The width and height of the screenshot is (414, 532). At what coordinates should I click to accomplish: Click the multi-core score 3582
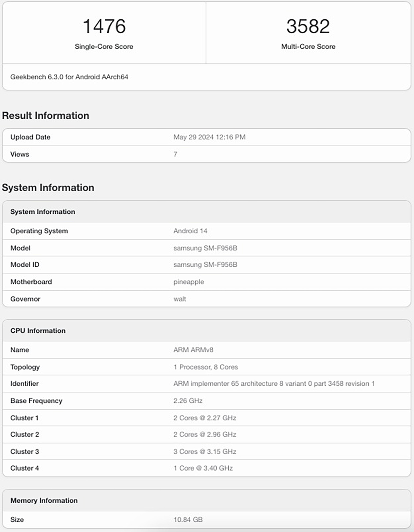coord(308,26)
